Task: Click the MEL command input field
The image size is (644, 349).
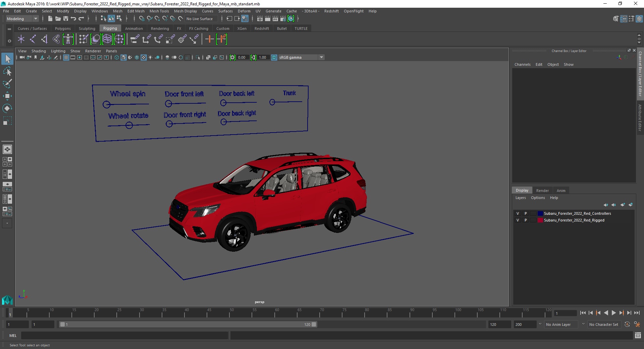Action: (124, 335)
